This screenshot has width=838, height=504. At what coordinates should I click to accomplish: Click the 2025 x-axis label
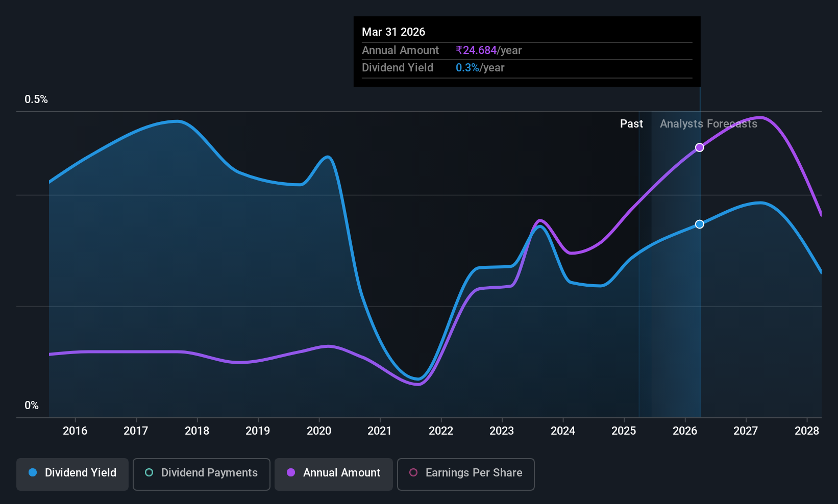624,431
